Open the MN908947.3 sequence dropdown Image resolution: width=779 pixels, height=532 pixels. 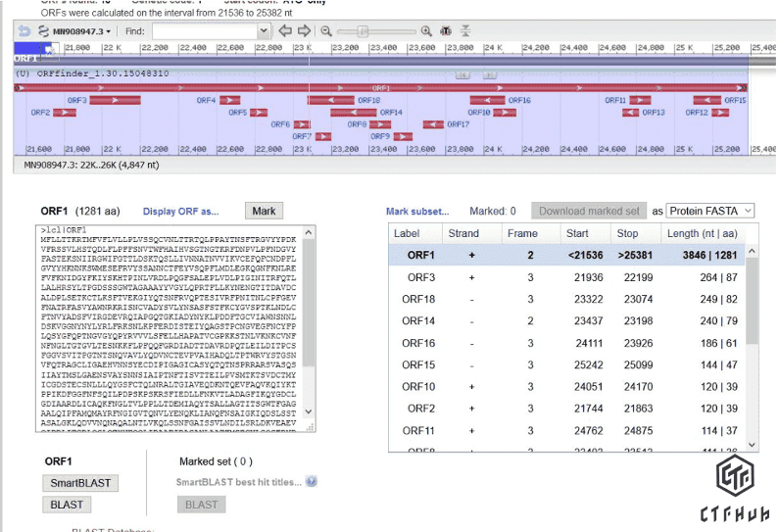pyautogui.click(x=78, y=31)
